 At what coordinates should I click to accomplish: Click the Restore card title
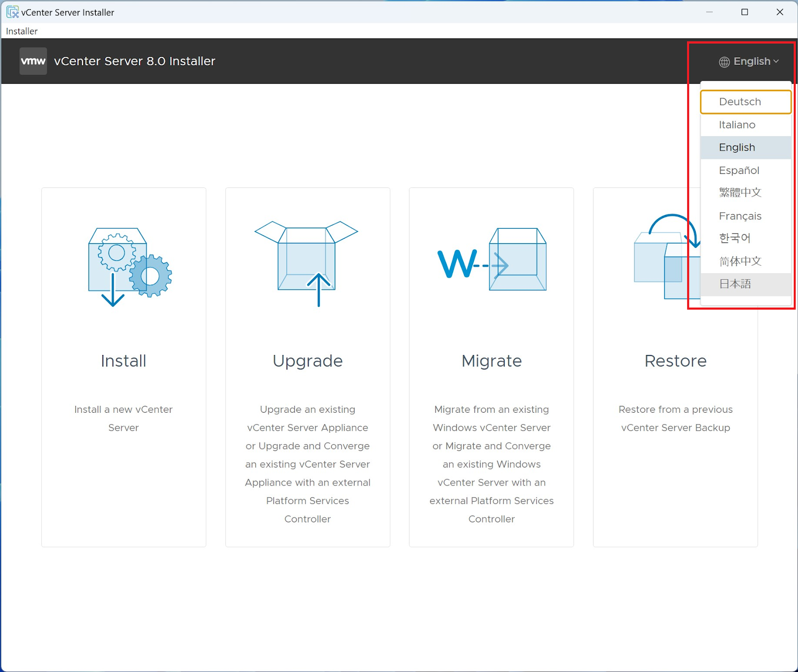point(676,361)
